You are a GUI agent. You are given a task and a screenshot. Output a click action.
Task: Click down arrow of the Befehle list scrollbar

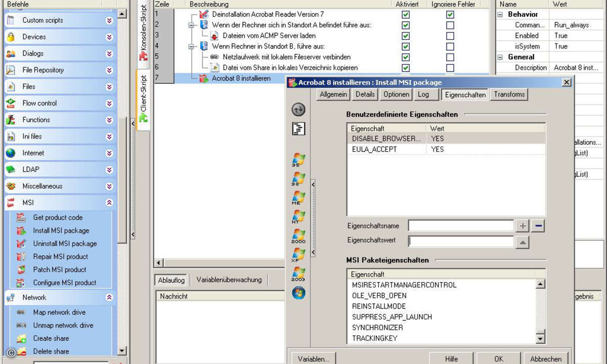point(122,351)
